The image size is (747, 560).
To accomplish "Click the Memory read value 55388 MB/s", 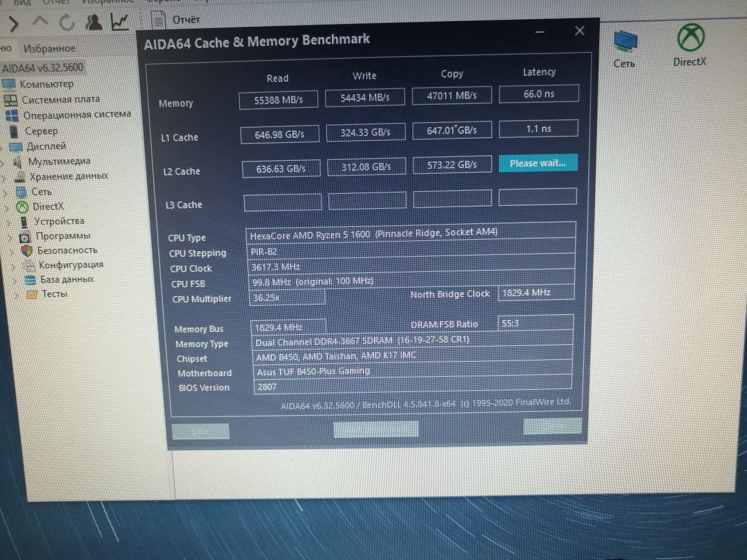I will pos(278,100).
